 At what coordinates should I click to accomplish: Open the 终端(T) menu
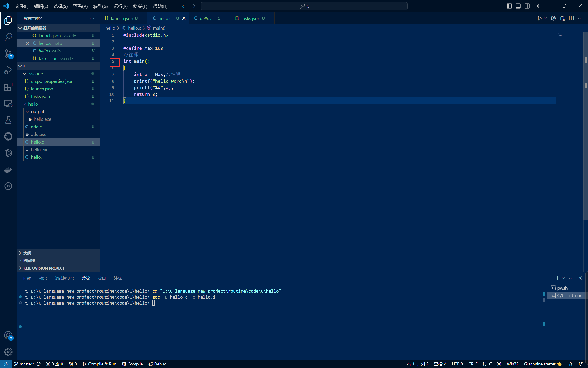140,6
